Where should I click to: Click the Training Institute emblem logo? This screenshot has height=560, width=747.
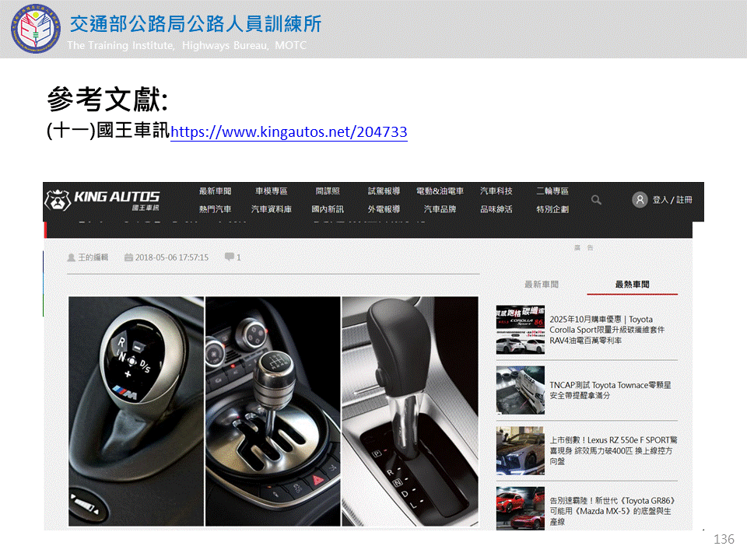click(x=33, y=29)
